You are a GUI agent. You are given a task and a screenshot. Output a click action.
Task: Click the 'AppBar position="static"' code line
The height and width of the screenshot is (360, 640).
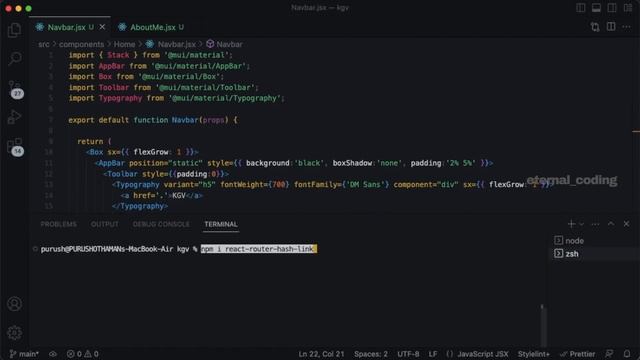point(293,163)
